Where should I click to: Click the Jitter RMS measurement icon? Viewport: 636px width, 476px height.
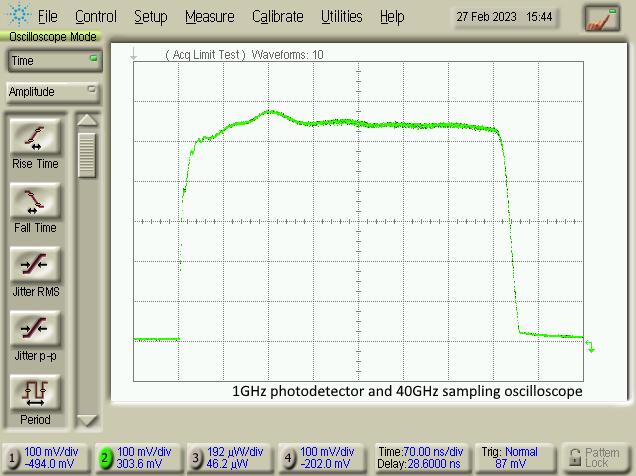(35, 265)
